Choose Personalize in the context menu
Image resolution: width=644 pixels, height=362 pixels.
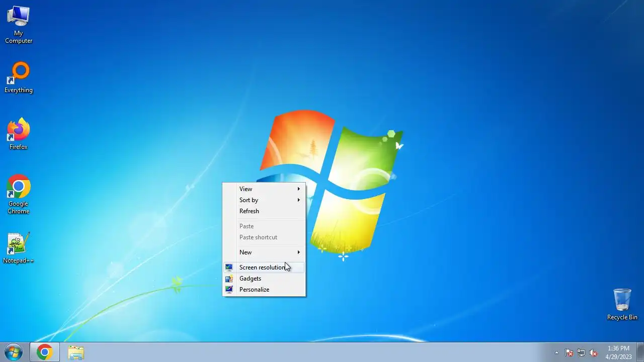pos(264,290)
